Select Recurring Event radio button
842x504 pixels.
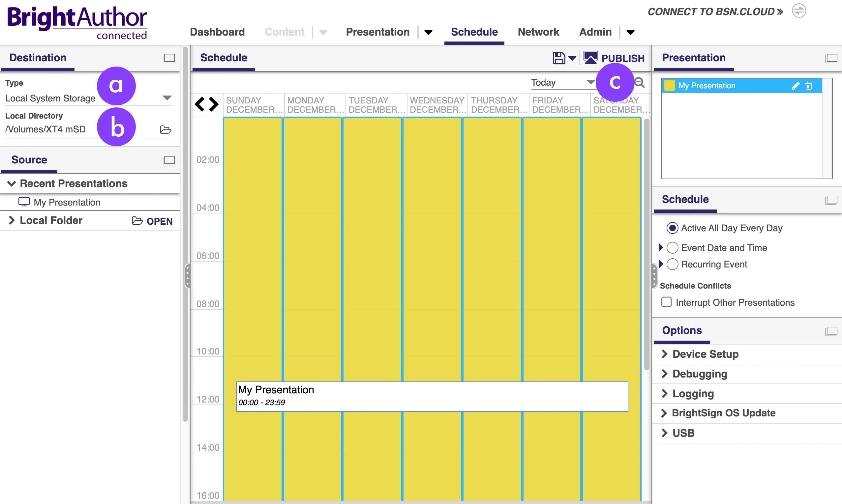tap(672, 264)
